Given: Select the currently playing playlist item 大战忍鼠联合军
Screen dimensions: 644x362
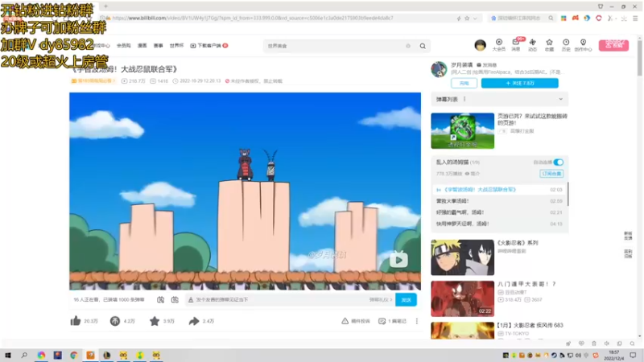Looking at the screenshot, I should (499, 190).
